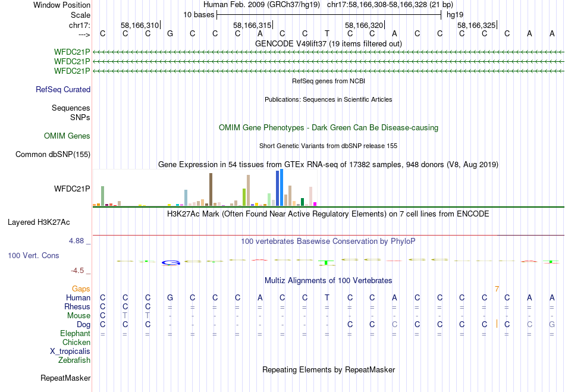
Task: Select the Mouse alignment row label
Action: (79, 316)
